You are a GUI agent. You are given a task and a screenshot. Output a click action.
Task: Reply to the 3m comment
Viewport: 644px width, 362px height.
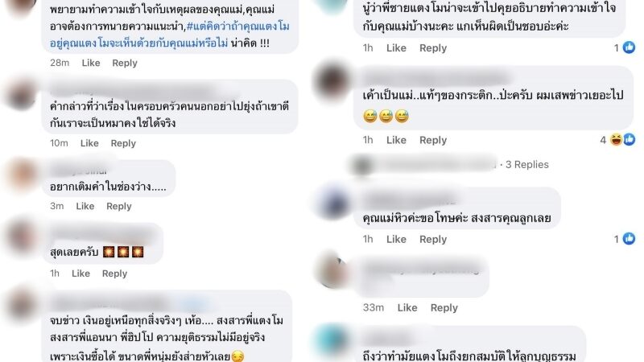pyautogui.click(x=118, y=206)
